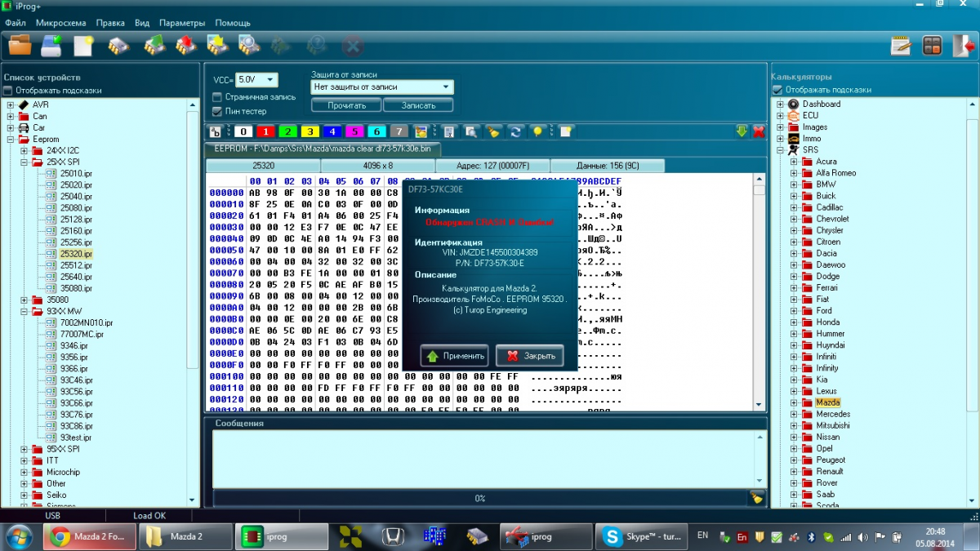This screenshot has width=980, height=551.
Task: Open Chrome 'Mazda 2 Fo...' taskbar item
Action: 91,536
